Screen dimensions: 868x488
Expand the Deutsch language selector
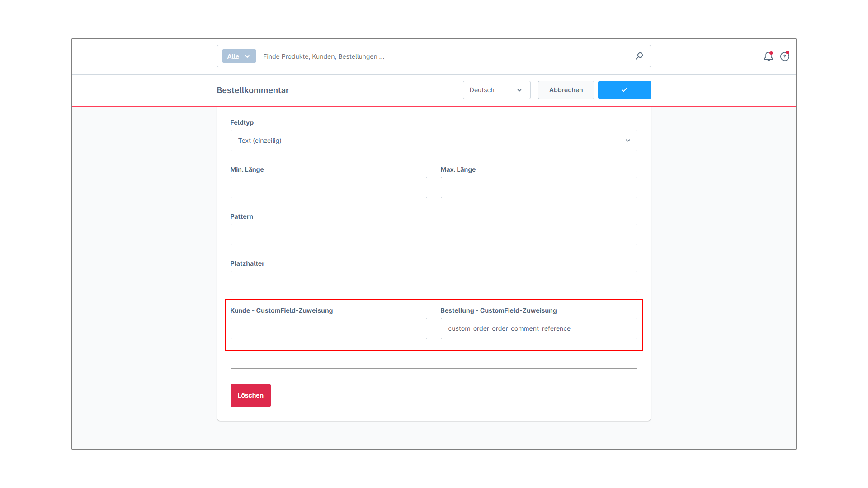(496, 90)
